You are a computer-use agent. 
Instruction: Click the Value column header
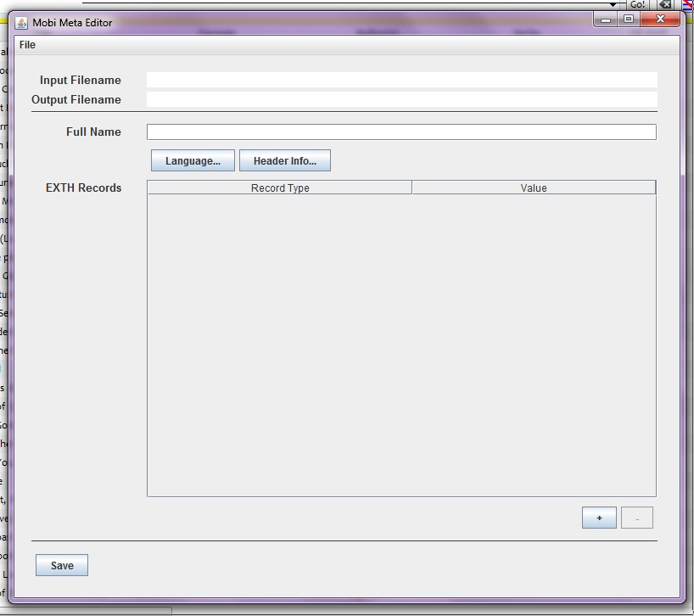(534, 188)
